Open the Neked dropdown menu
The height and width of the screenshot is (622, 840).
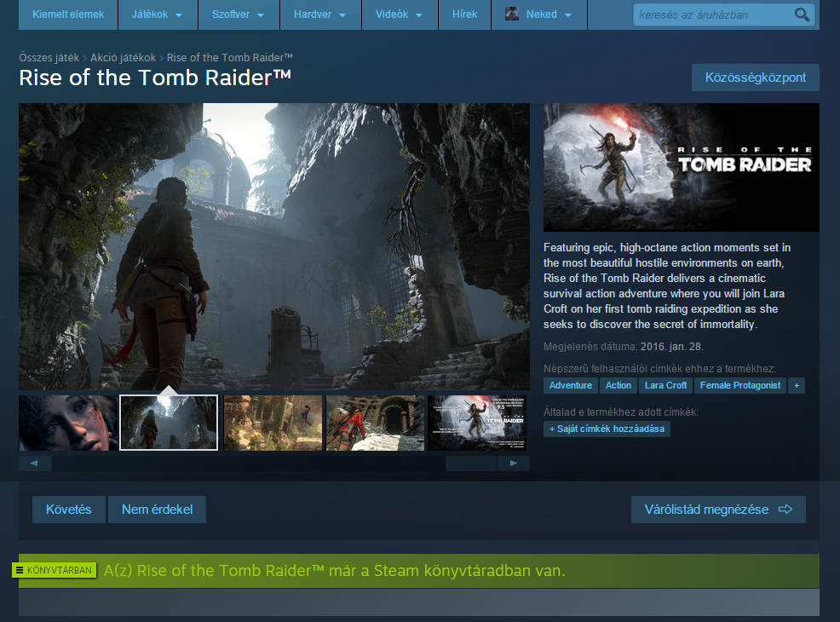(539, 14)
